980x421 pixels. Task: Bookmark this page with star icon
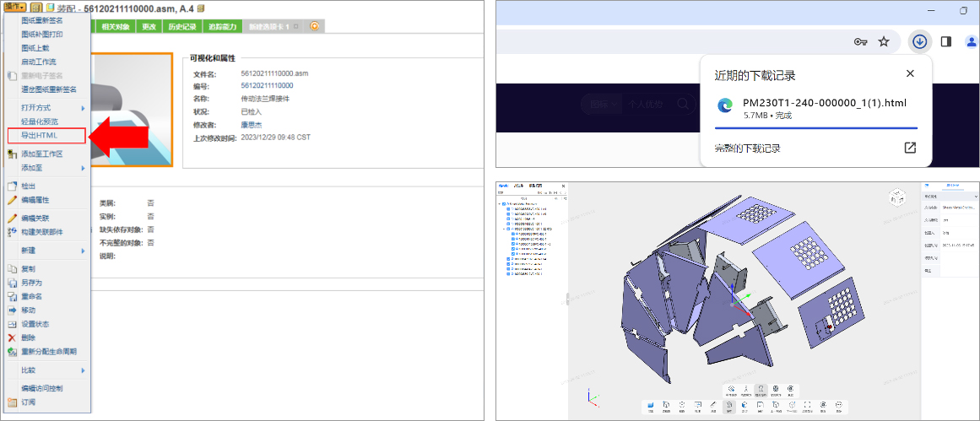pos(884,41)
